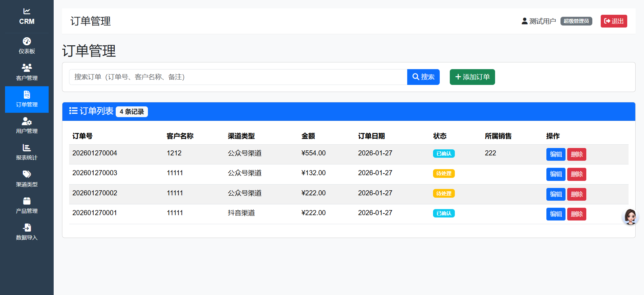This screenshot has height=295, width=644.
Task: Open the 仪表板 dashboard icon
Action: [27, 42]
